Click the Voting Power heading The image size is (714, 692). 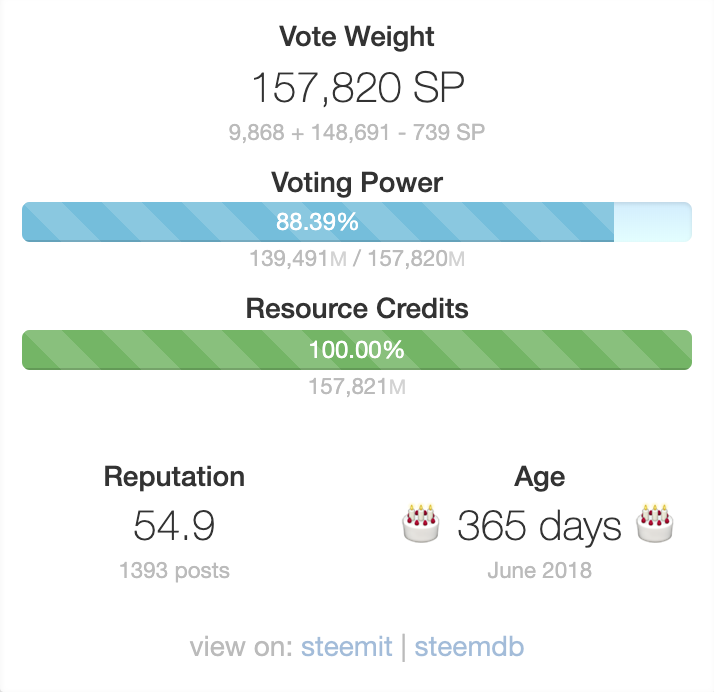coord(357,183)
